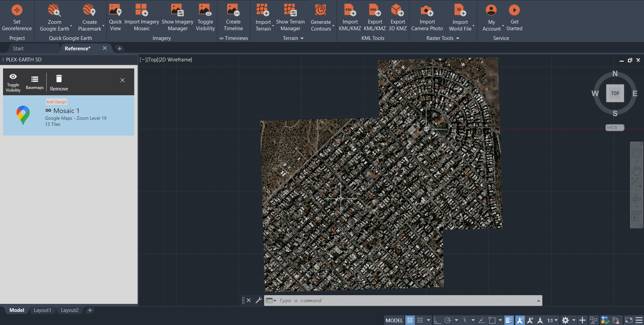The height and width of the screenshot is (325, 644).
Task: Click the Remove trash icon
Action: click(x=59, y=78)
